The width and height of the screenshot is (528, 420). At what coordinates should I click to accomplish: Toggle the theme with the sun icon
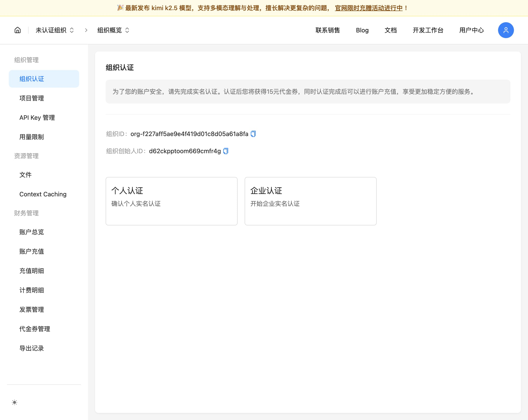(x=14, y=402)
